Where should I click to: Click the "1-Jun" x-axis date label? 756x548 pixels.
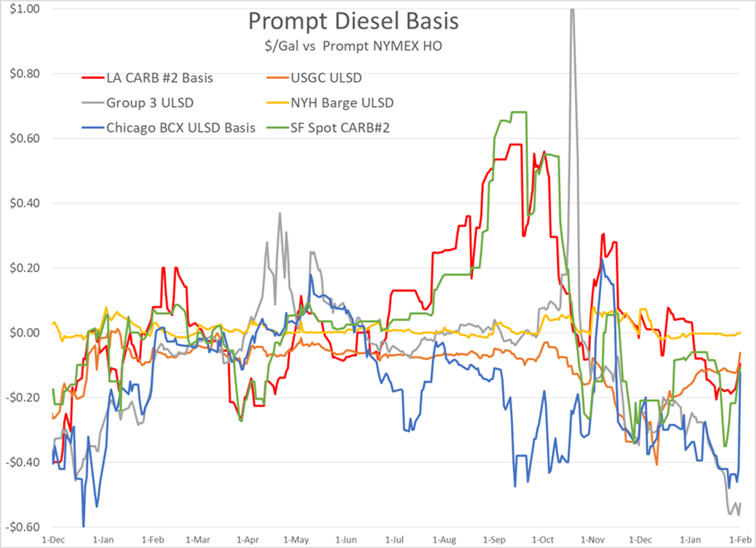point(346,540)
